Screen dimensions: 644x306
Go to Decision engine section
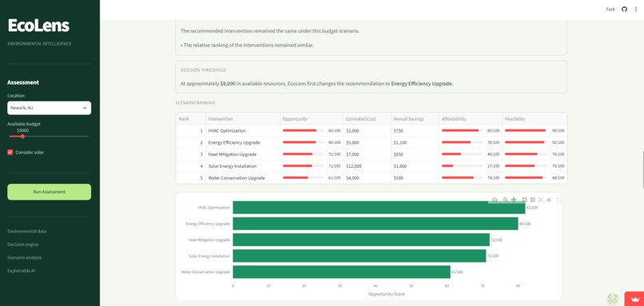pyautogui.click(x=23, y=244)
